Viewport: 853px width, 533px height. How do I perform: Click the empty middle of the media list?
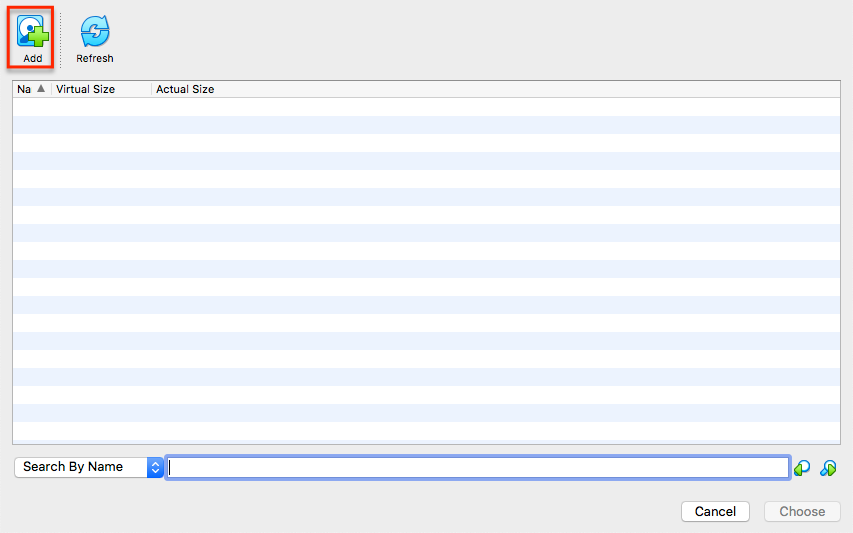pyautogui.click(x=426, y=270)
